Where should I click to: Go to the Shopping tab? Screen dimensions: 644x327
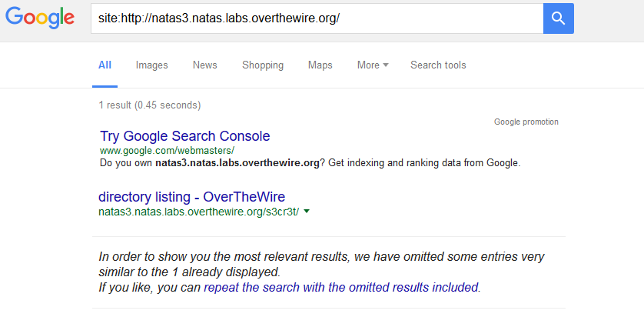coord(263,65)
